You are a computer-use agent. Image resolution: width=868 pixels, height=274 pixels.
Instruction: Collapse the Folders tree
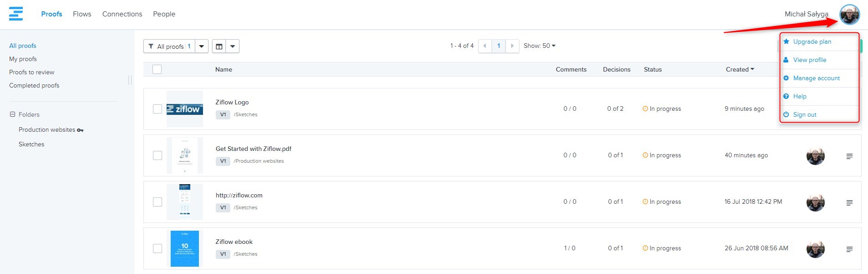click(x=13, y=114)
